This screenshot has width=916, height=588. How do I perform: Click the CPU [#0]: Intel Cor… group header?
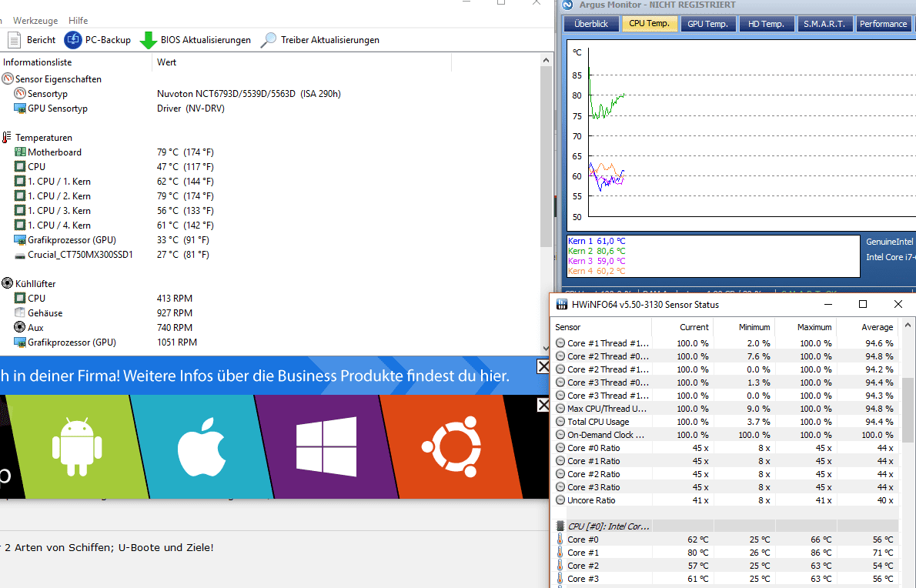[725, 526]
